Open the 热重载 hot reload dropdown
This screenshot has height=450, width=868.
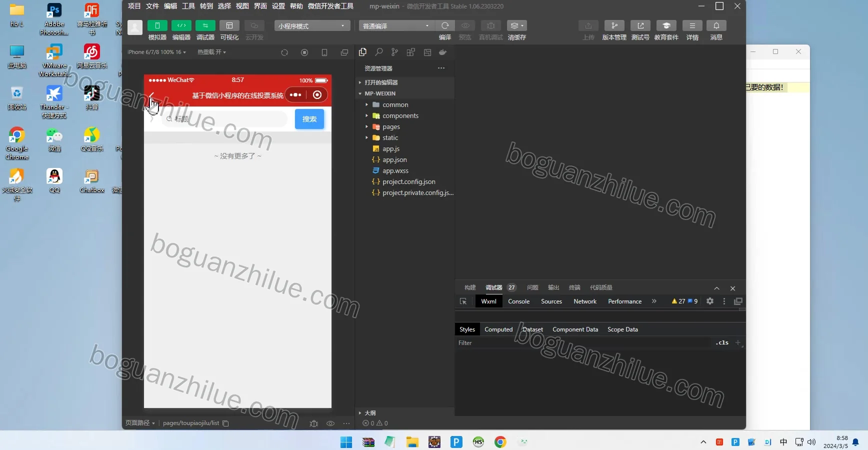[x=211, y=52]
